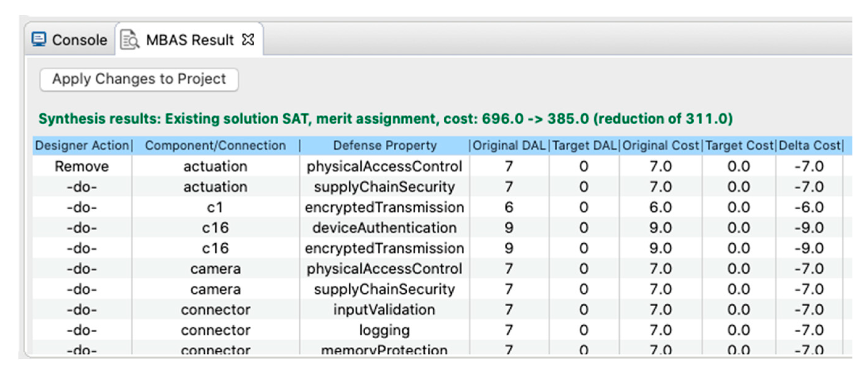Click the Console monitor icon
868x371 pixels.
pyautogui.click(x=39, y=40)
